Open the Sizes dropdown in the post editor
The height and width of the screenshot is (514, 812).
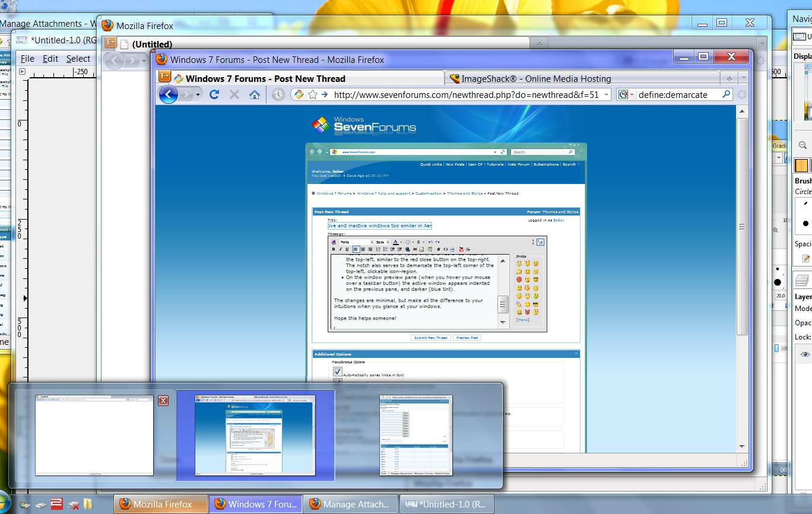click(x=383, y=242)
